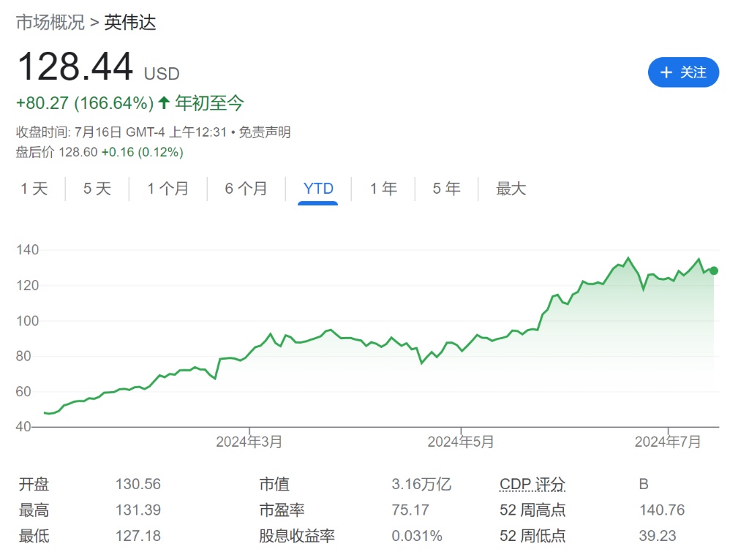
Task: Switch to the 5 天 range tab
Action: (97, 189)
